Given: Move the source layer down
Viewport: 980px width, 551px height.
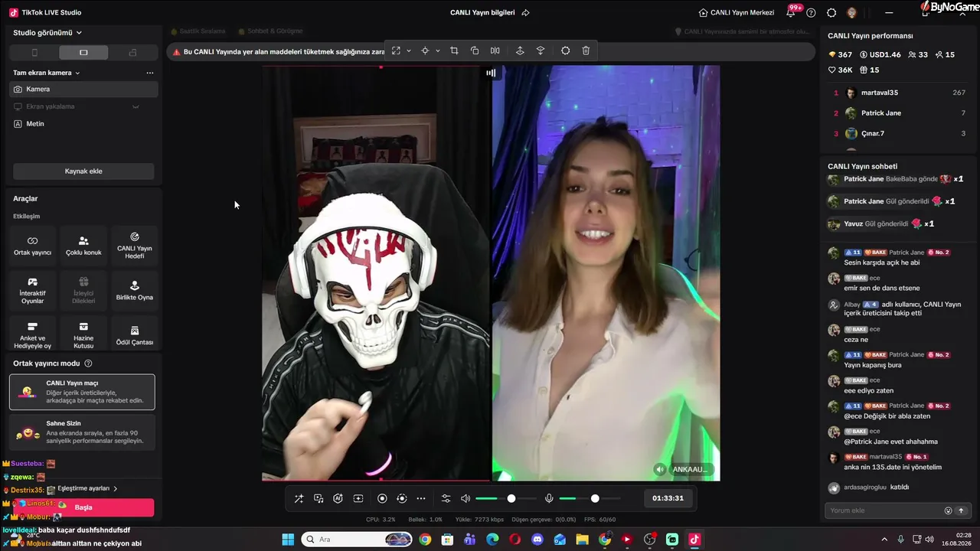Looking at the screenshot, I should [x=541, y=51].
